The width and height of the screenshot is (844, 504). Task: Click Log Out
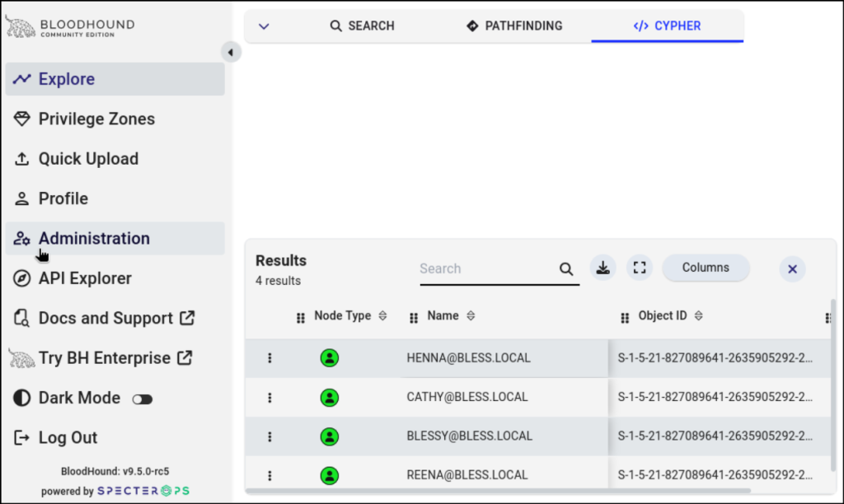(115, 437)
